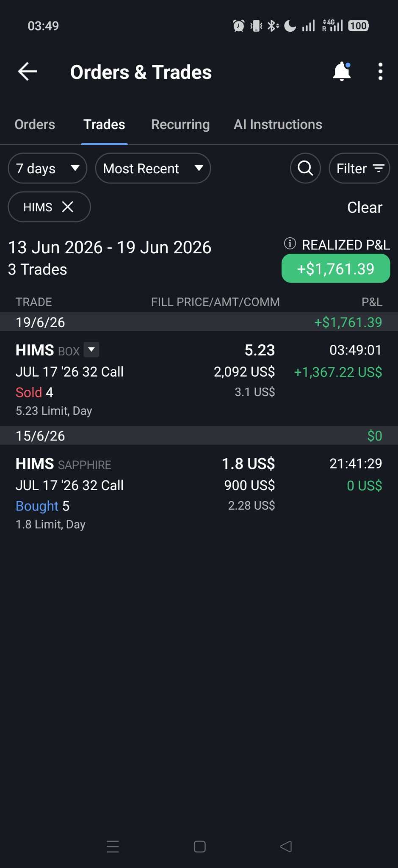398x868 pixels.
Task: Open the AI Instructions tab
Action: 278,125
